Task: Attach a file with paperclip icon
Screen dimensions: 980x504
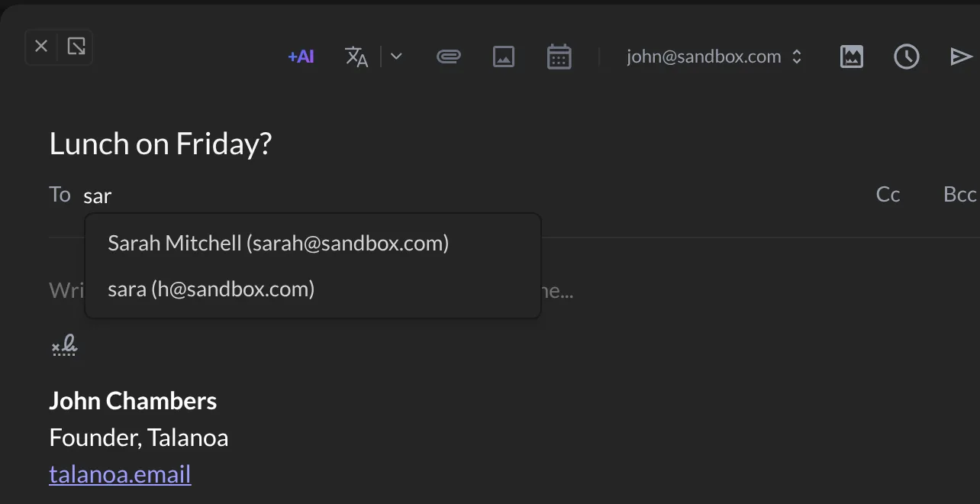Action: [x=449, y=57]
